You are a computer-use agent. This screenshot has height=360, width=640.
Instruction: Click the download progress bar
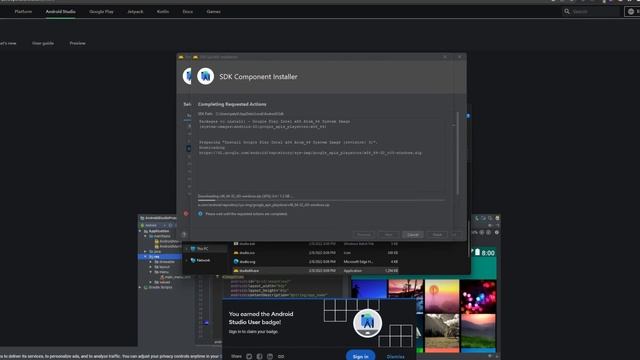[321, 200]
